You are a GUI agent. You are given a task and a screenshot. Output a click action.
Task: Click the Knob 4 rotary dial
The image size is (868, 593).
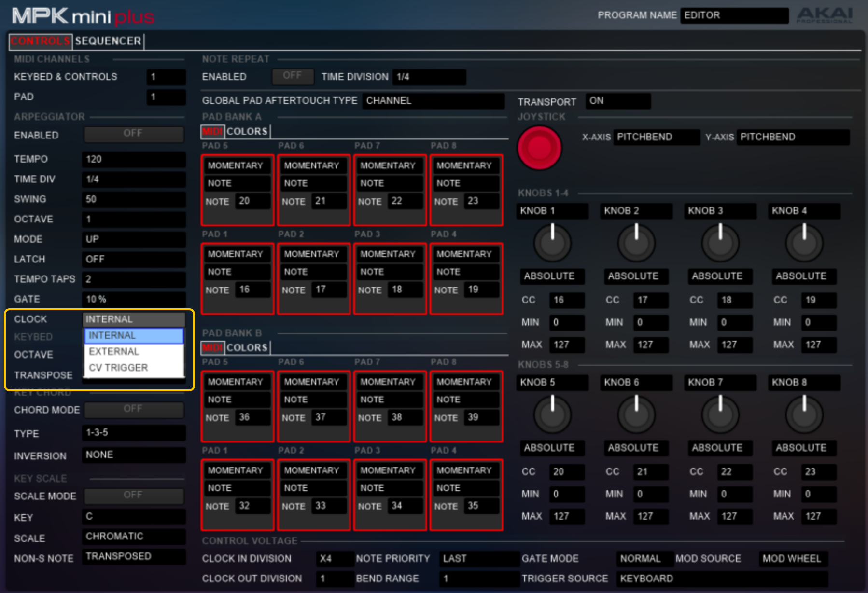point(804,243)
